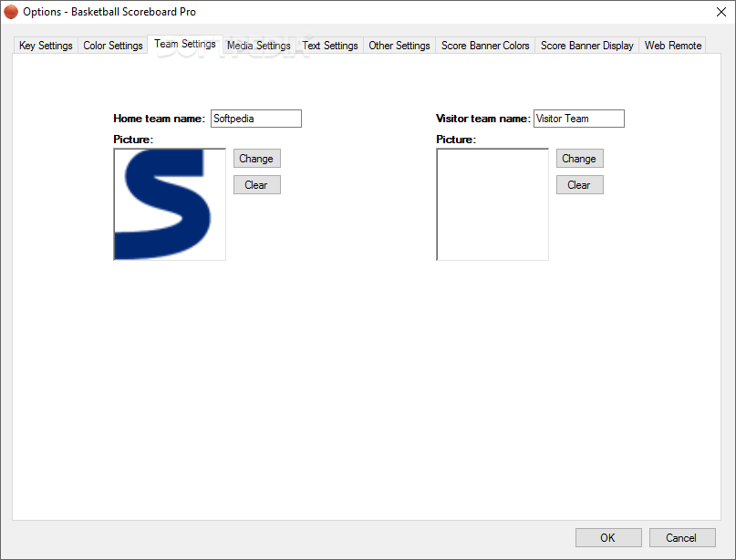The height and width of the screenshot is (560, 736).
Task: Open the Media Settings tab
Action: tap(259, 46)
